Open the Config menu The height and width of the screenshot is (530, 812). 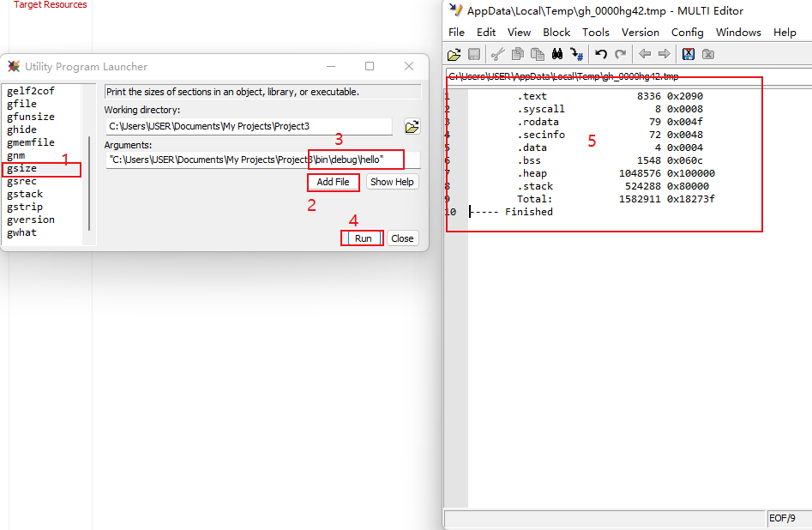coord(687,32)
